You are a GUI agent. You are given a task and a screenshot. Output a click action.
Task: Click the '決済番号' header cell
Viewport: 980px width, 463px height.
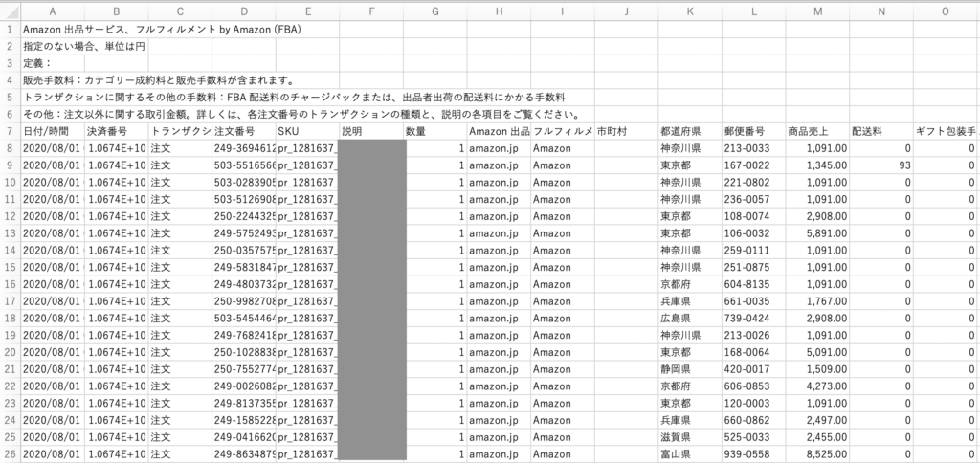(116, 131)
